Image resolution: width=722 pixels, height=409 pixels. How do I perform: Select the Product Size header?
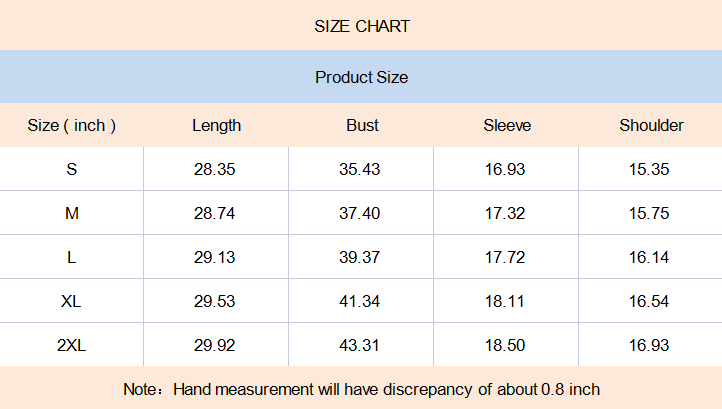coord(361,77)
